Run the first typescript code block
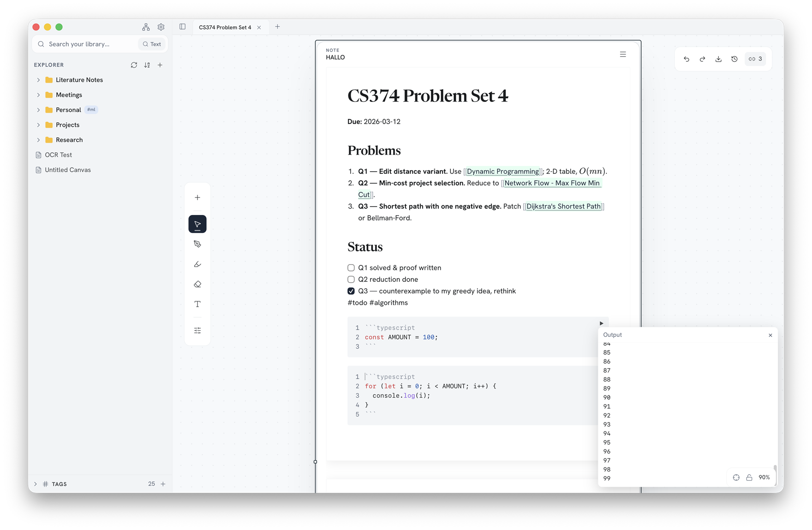The width and height of the screenshot is (812, 530). point(601,323)
